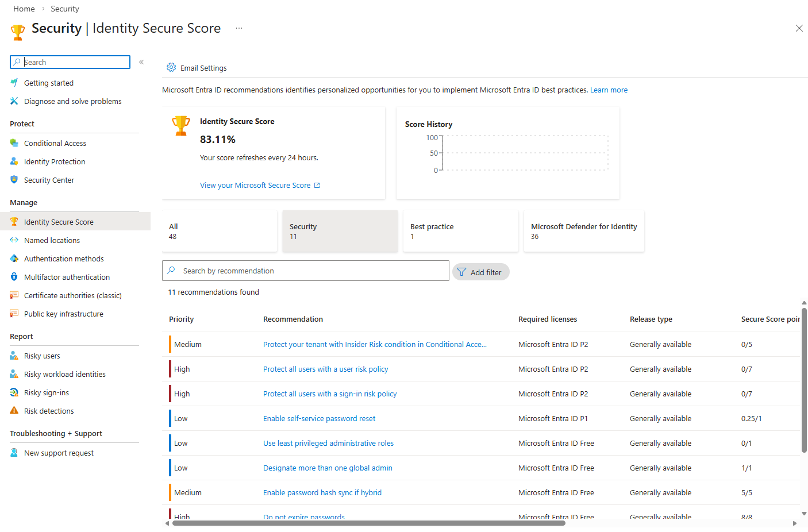Viewport: 808px width, 532px height.
Task: Click the Required licenses column header
Action: coord(548,319)
